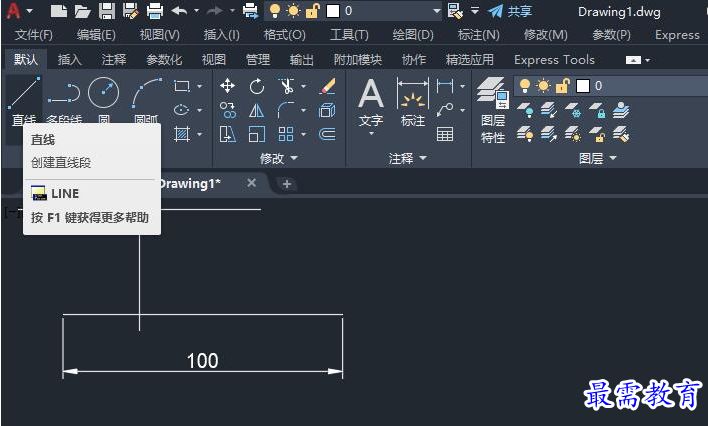Toggle layer 0 lock padlock in ribbon
Image resolution: width=708 pixels, height=426 pixels.
point(563,85)
